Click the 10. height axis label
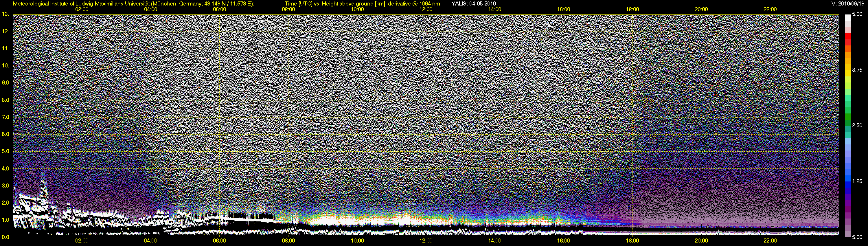The height and width of the screenshot is (246, 868). point(5,66)
